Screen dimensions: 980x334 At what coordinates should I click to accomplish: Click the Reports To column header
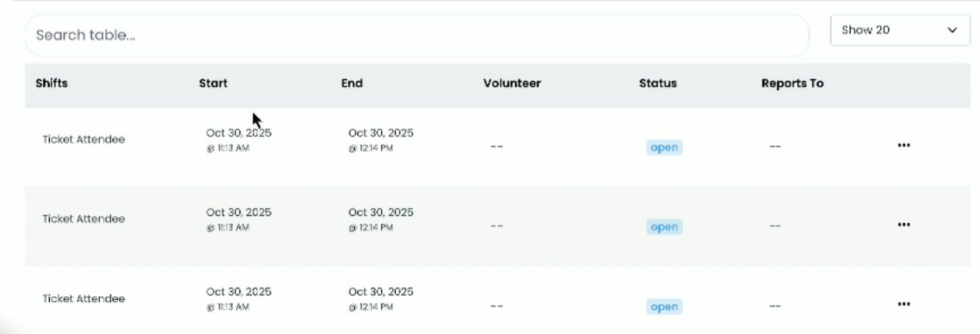coord(792,84)
